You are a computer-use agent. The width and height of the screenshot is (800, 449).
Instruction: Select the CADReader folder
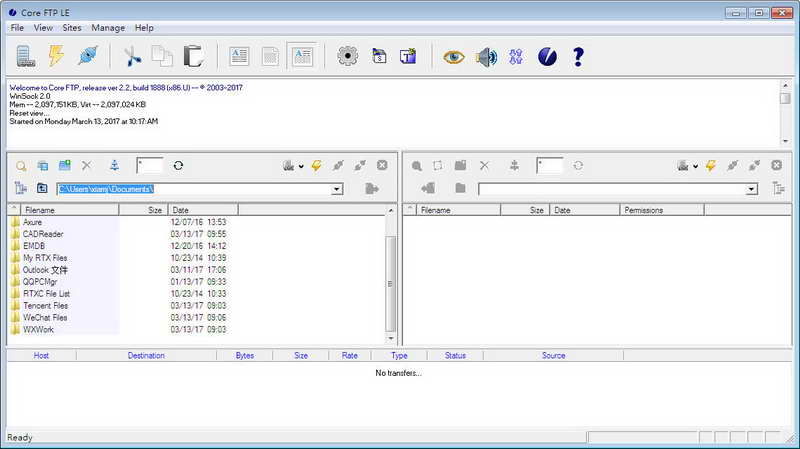43,234
